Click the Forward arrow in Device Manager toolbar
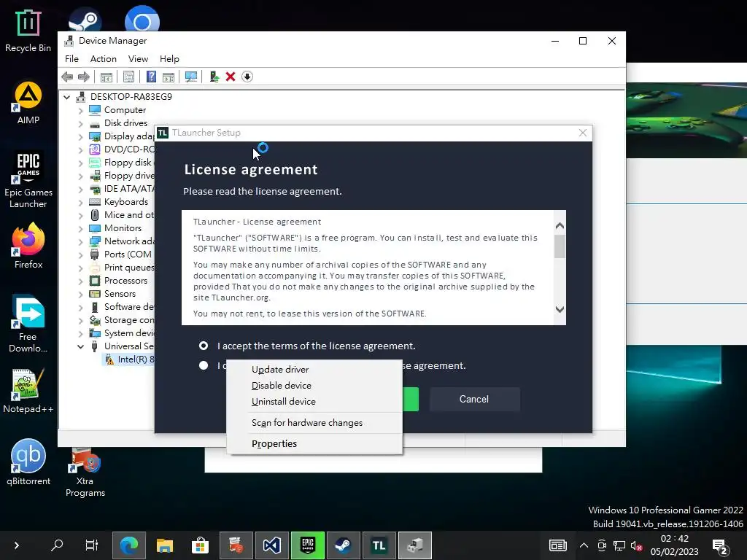Screen dimensions: 747x560 tap(84, 77)
